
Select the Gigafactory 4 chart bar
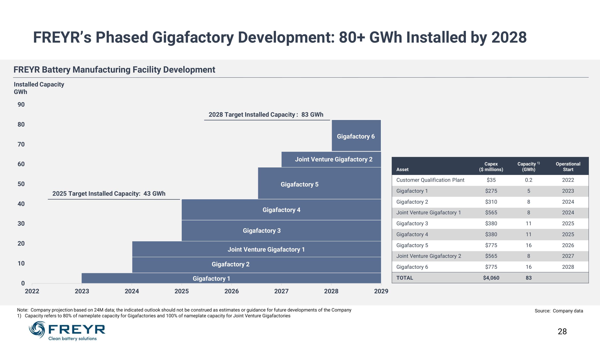(281, 210)
